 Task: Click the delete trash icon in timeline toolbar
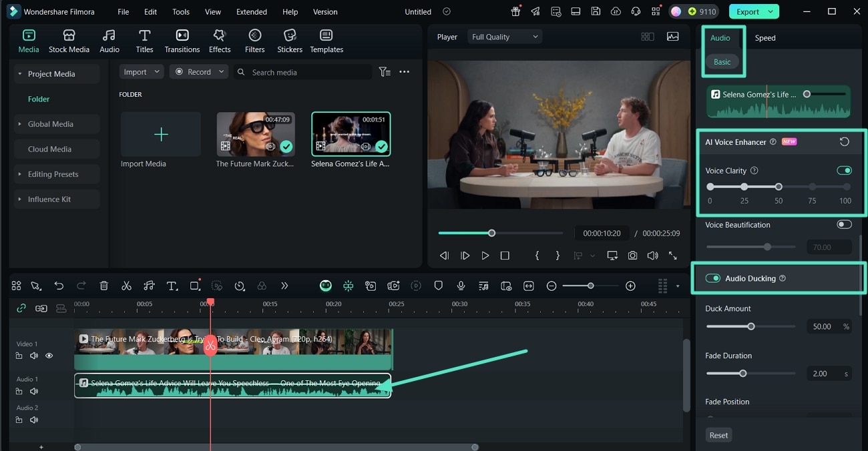click(x=103, y=286)
